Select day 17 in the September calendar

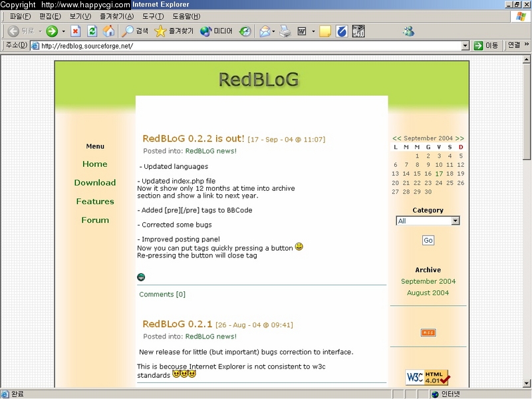point(439,174)
